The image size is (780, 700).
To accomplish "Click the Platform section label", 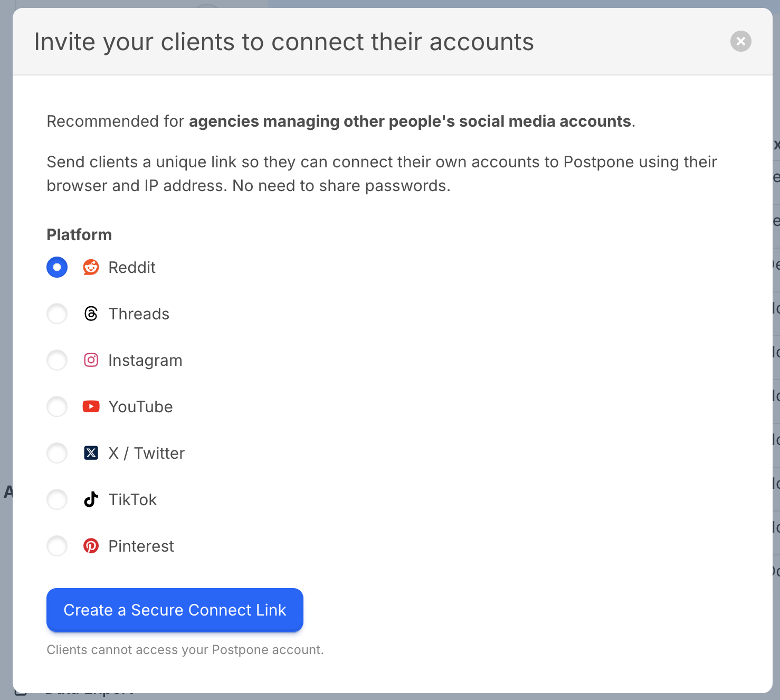I will tap(79, 234).
